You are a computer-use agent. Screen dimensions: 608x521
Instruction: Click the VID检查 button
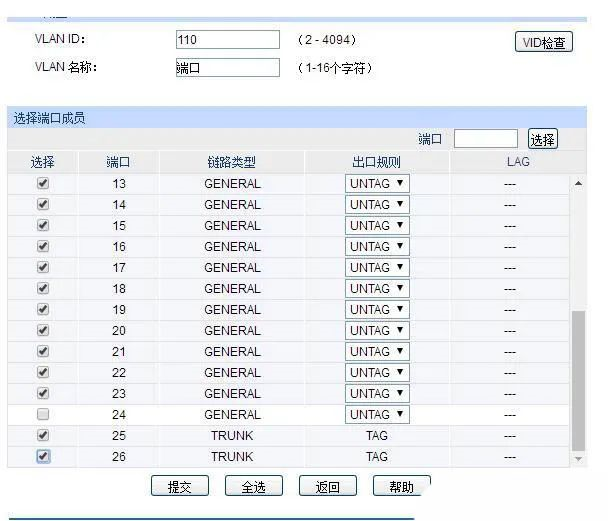point(544,42)
